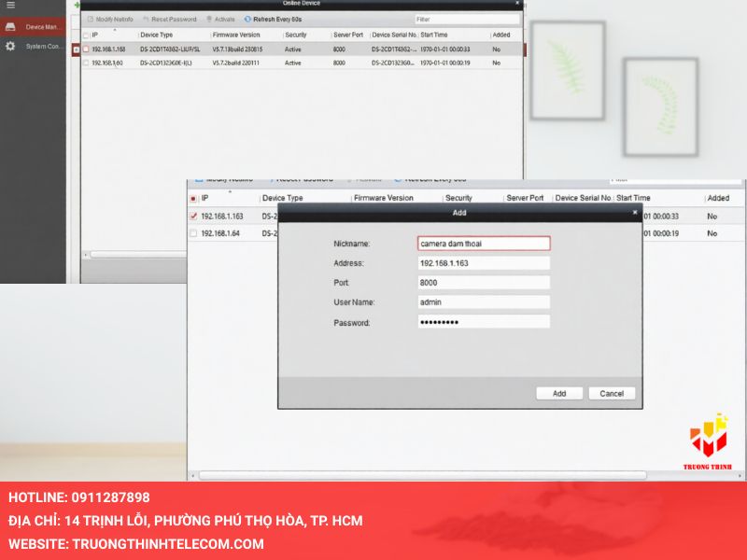This screenshot has height=560, width=747.
Task: Sort the upper table by Server Port
Action: coord(347,35)
